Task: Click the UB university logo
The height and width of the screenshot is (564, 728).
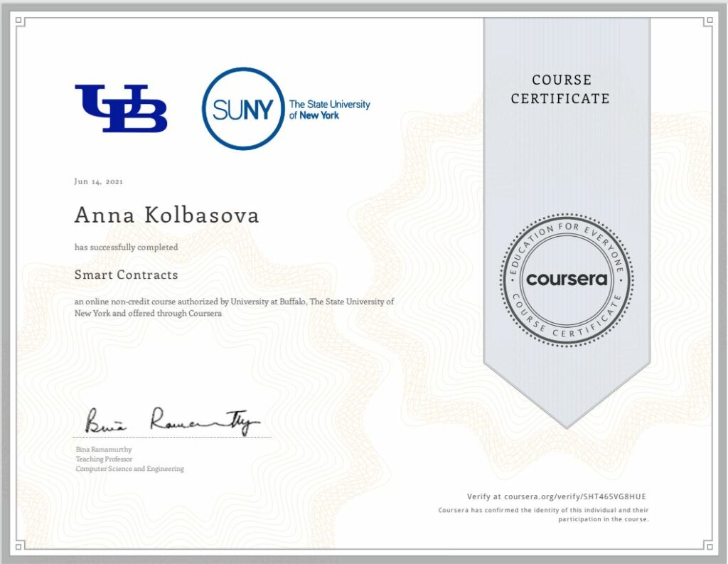Action: (121, 108)
